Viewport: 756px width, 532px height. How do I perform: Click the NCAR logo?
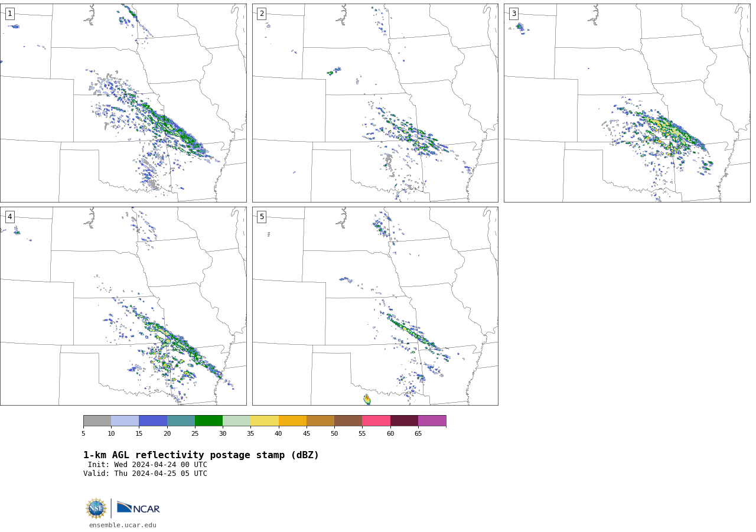pyautogui.click(x=138, y=508)
